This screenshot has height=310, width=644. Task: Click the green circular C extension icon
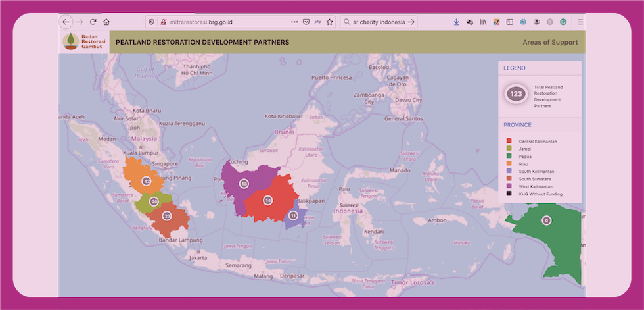tap(563, 22)
